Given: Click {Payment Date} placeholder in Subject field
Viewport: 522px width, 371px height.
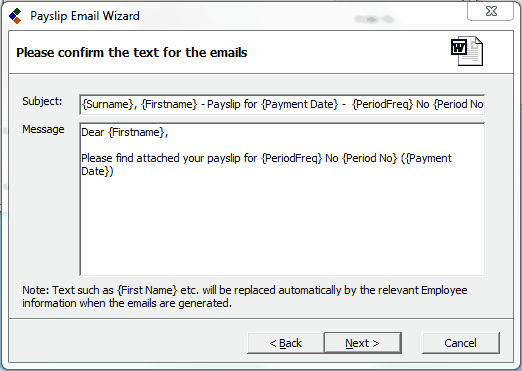Looking at the screenshot, I should click(x=300, y=104).
